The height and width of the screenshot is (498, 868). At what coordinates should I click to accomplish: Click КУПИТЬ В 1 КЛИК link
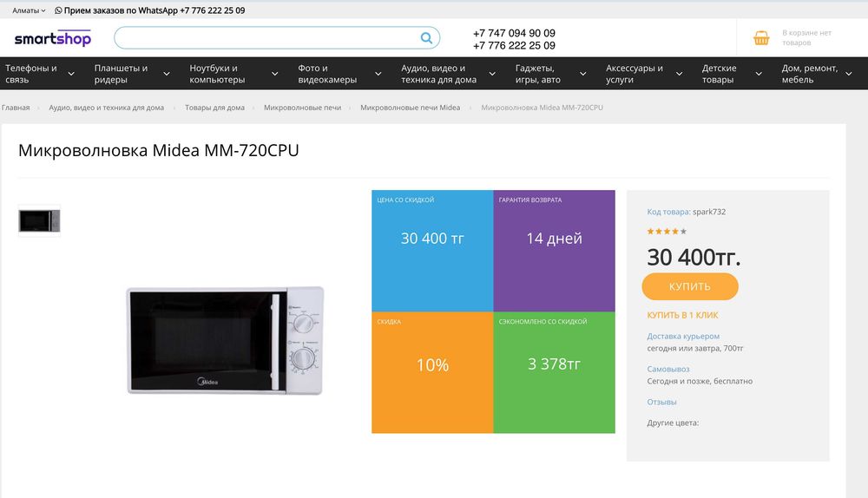click(682, 316)
